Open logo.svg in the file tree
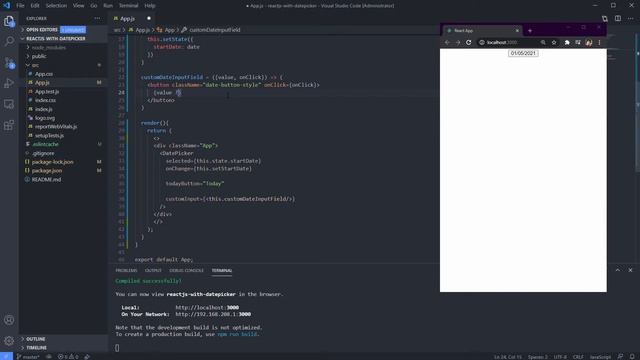 pyautogui.click(x=44, y=118)
